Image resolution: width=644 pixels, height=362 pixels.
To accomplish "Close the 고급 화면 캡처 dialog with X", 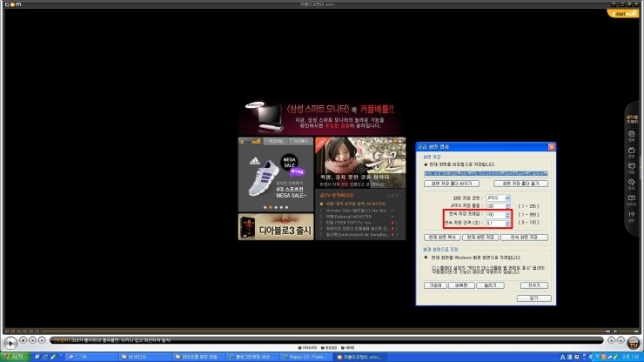I will 552,147.
